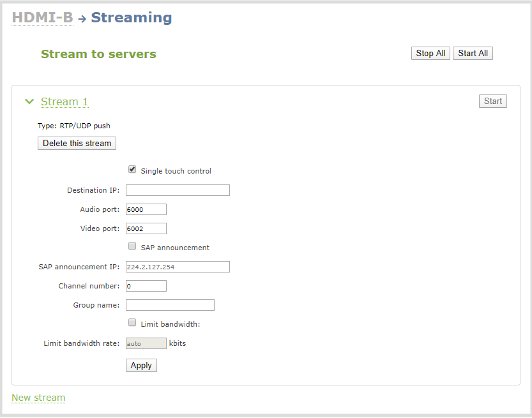This screenshot has height=418, width=532.
Task: Add a stream via New stream link
Action: pos(38,398)
